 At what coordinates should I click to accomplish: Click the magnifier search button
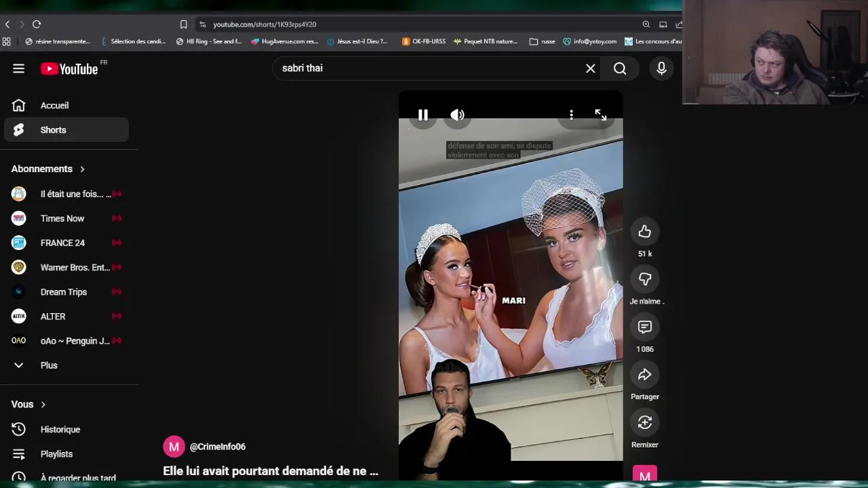coord(620,68)
